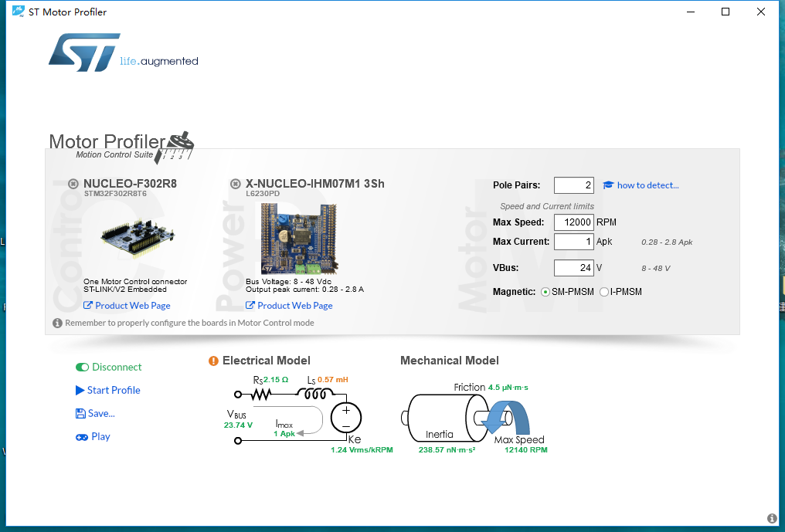Screen dimensions: 785x532
Task: Click the gamepad icon next to Play
Action: point(80,436)
